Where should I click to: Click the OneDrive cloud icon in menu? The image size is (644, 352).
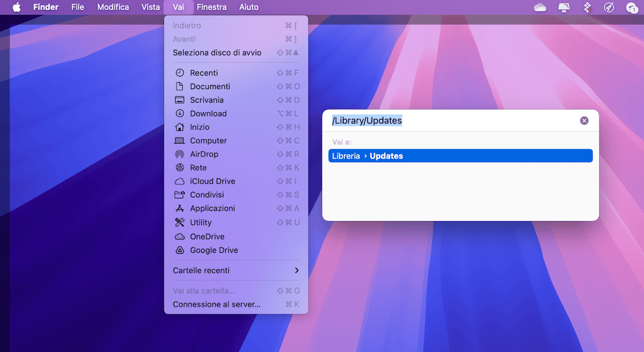[180, 236]
